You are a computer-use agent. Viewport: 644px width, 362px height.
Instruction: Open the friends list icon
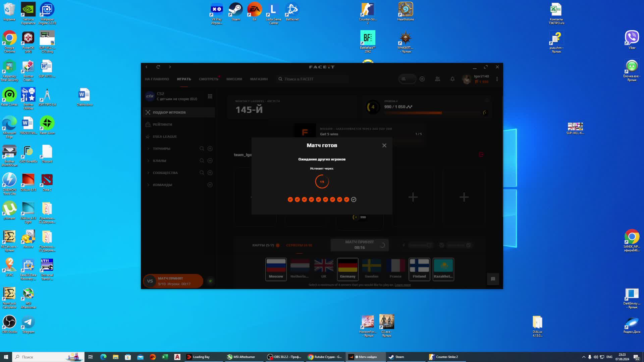pyautogui.click(x=437, y=79)
